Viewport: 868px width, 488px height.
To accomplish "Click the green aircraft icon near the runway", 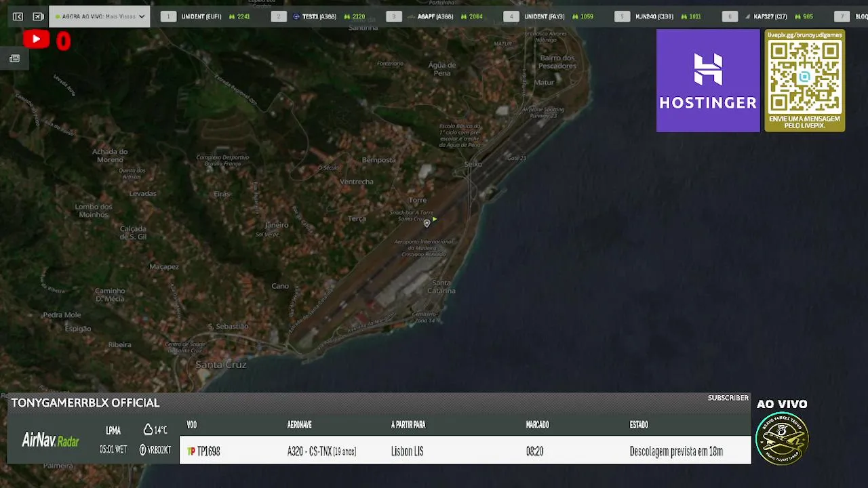I will click(434, 219).
